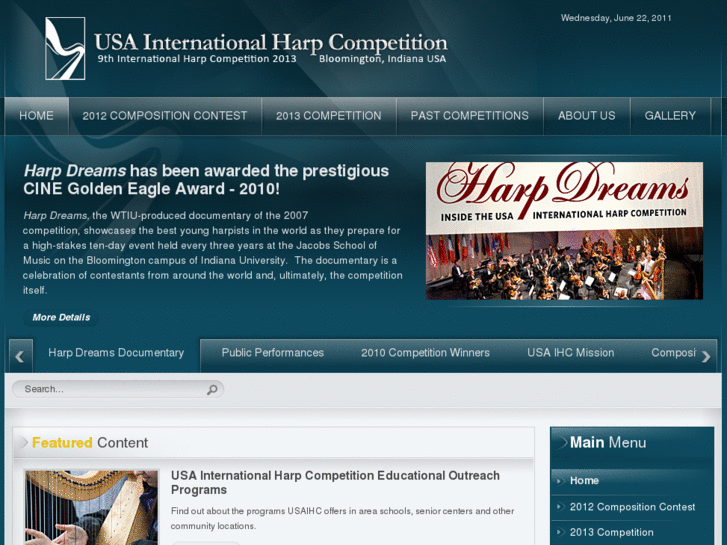Go to Home in the Main Menu sidebar
727x545 pixels.
(584, 481)
